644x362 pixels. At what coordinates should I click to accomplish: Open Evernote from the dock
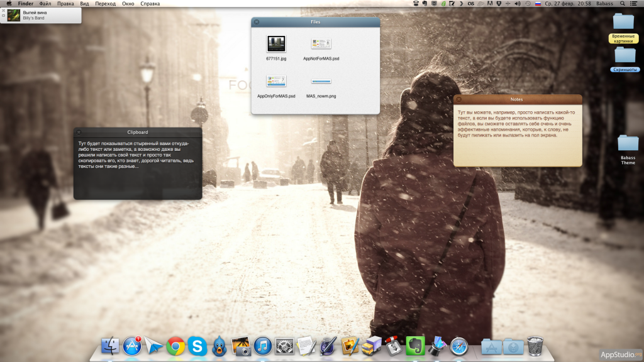[x=414, y=346]
